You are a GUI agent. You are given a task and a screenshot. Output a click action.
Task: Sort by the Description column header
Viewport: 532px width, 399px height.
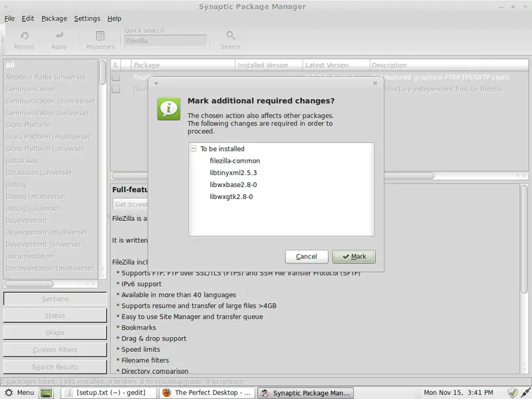click(x=450, y=65)
